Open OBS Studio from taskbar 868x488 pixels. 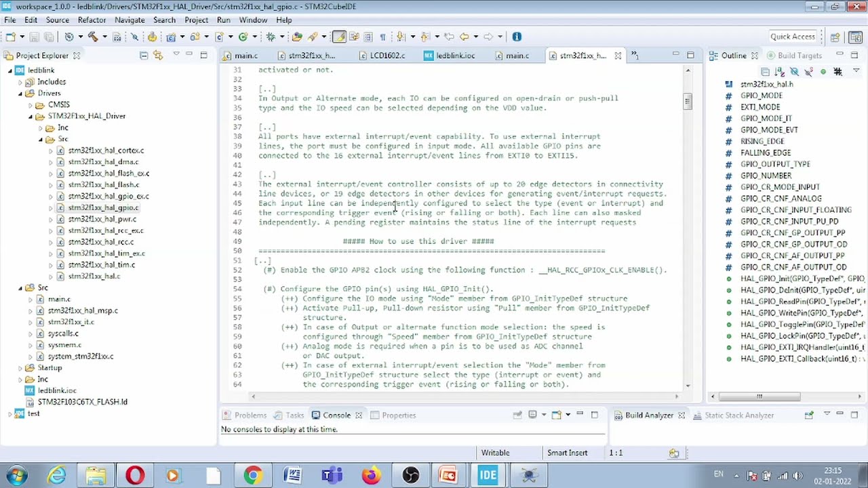pyautogui.click(x=410, y=475)
